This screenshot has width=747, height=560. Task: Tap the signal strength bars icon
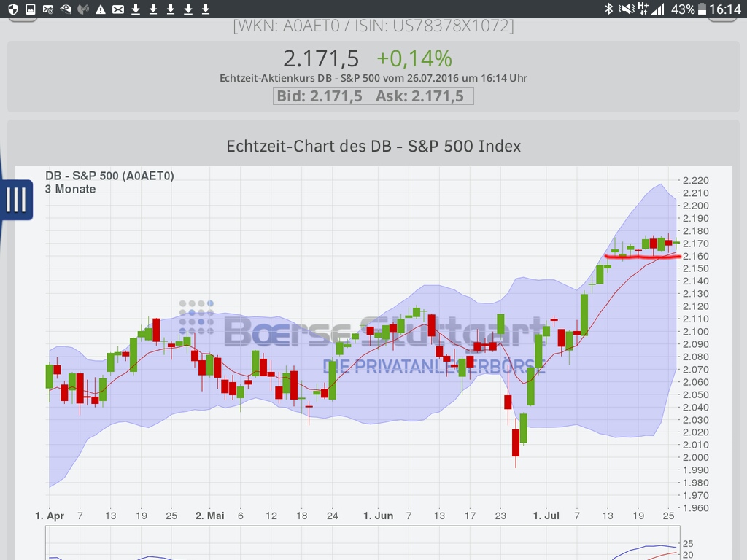pos(658,9)
